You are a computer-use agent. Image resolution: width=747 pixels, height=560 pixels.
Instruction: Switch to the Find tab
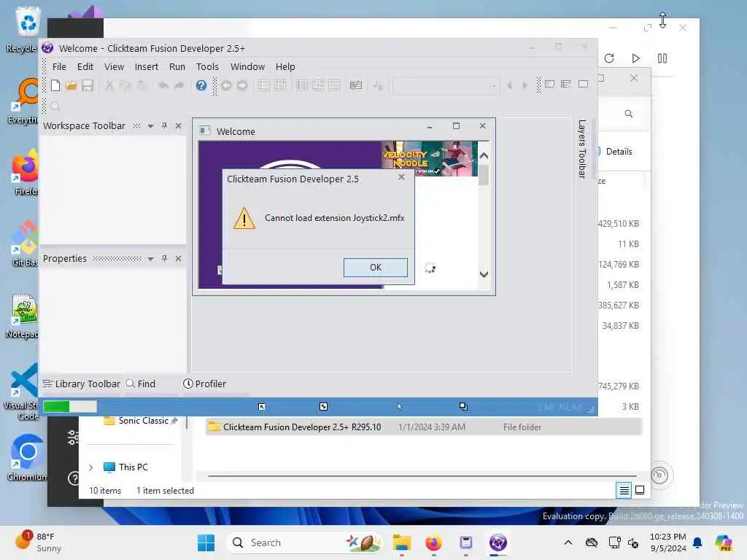141,384
